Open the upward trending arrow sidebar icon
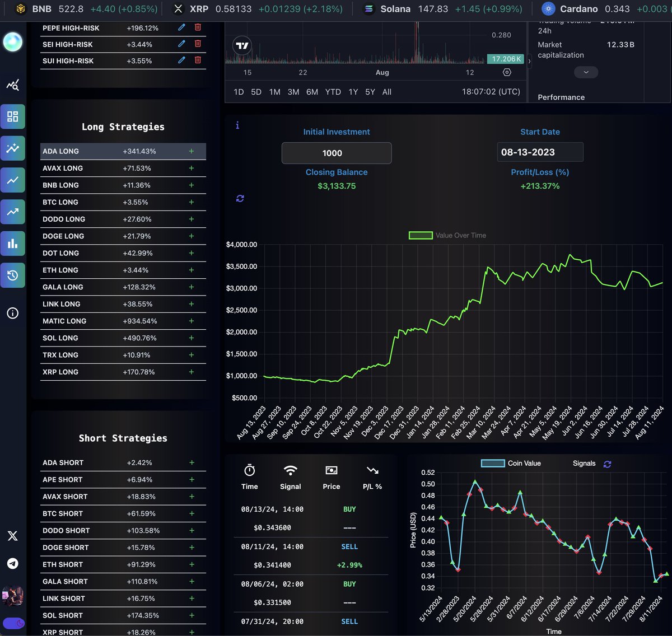 tap(12, 212)
